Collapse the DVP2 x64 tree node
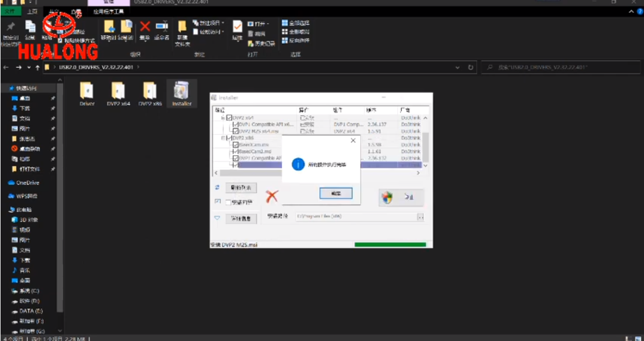The image size is (644, 341). click(x=224, y=118)
